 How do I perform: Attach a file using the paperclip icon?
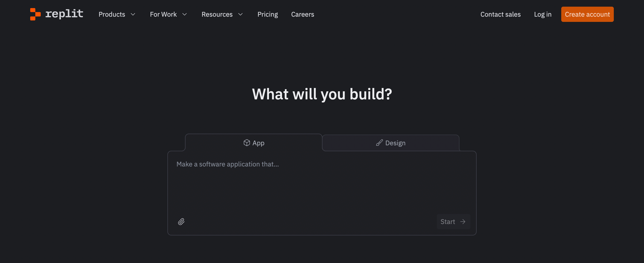pyautogui.click(x=181, y=222)
